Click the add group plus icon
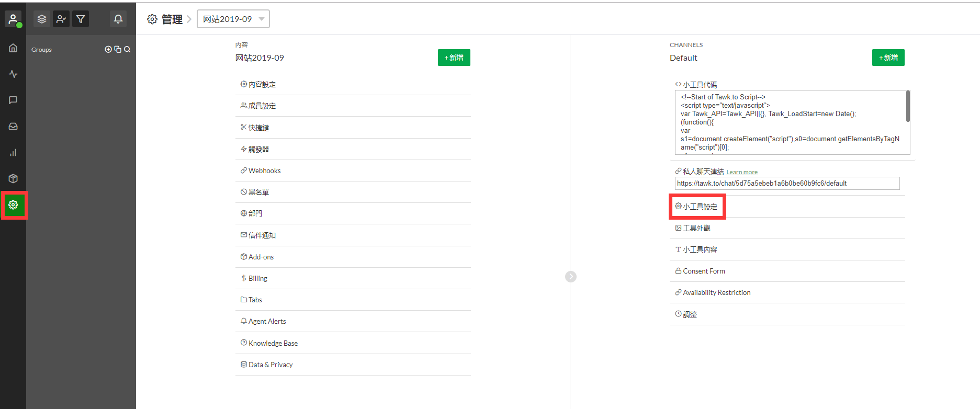 (108, 49)
